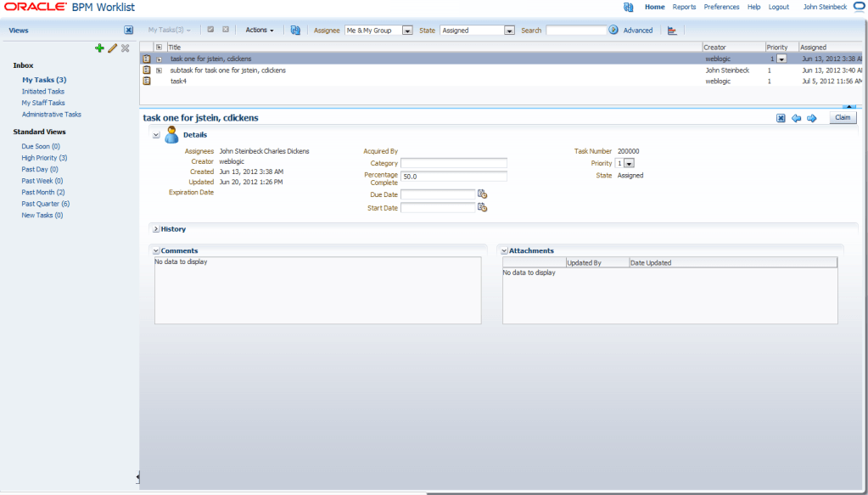This screenshot has width=868, height=495.
Task: Go to previous task with left arrow
Action: [796, 118]
